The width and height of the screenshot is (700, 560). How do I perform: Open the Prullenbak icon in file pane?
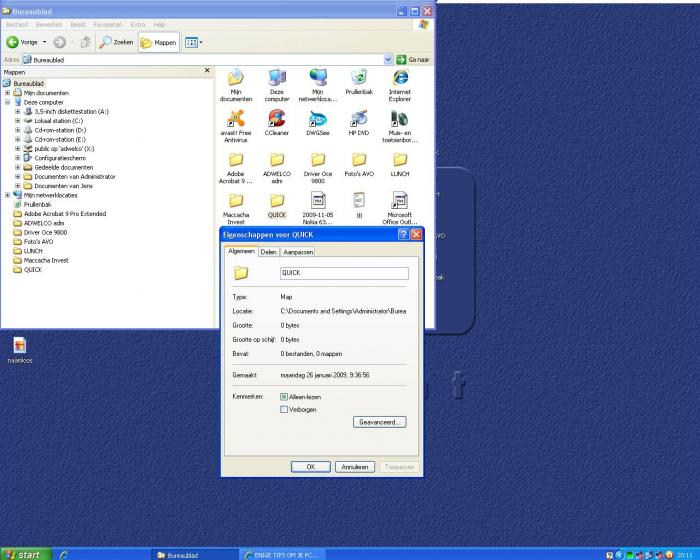tap(359, 78)
